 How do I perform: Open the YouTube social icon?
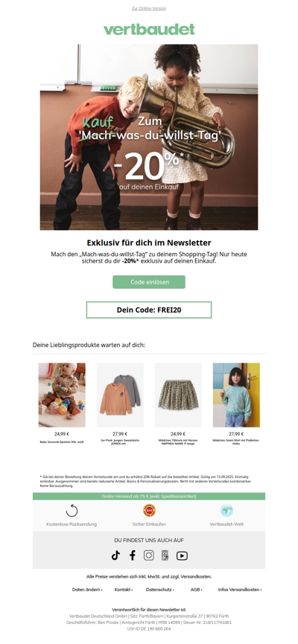tap(182, 555)
